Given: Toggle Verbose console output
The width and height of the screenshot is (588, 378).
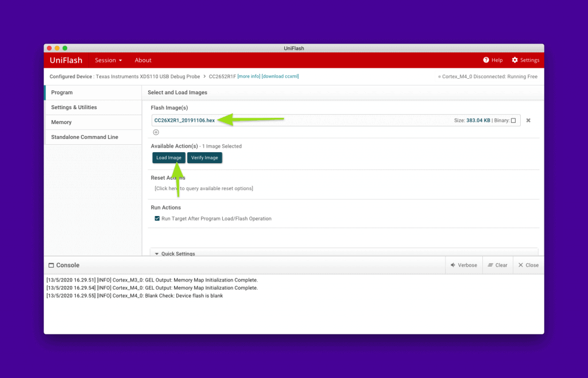Looking at the screenshot, I should pos(464,265).
